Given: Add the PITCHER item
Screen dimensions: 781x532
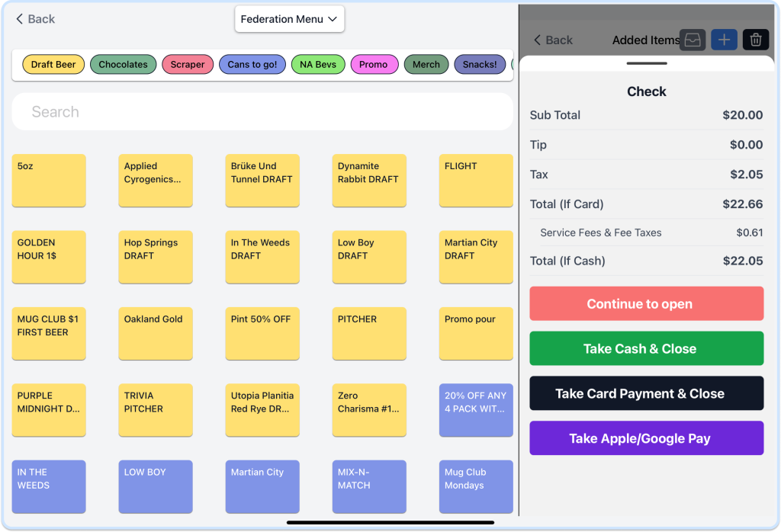Looking at the screenshot, I should pos(369,334).
